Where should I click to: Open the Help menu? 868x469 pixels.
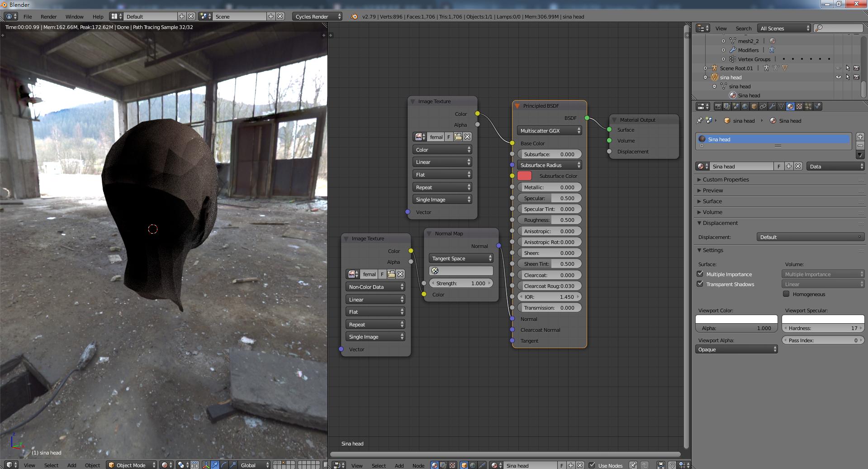(98, 16)
